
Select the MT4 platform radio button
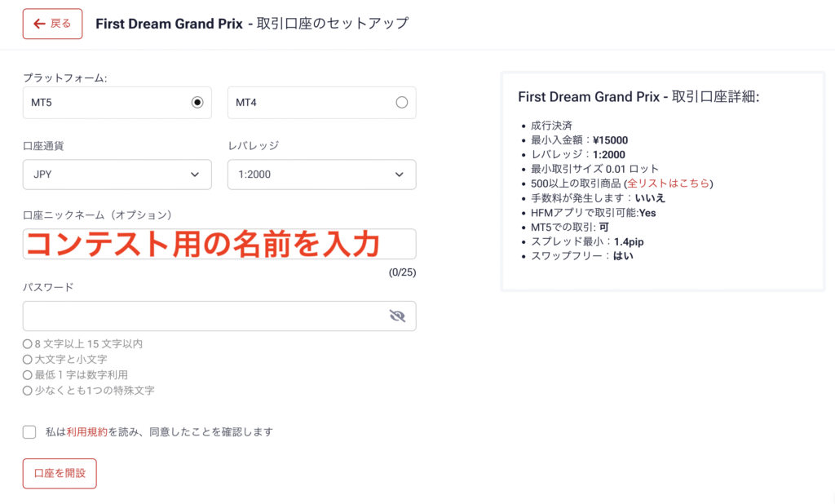point(401,103)
